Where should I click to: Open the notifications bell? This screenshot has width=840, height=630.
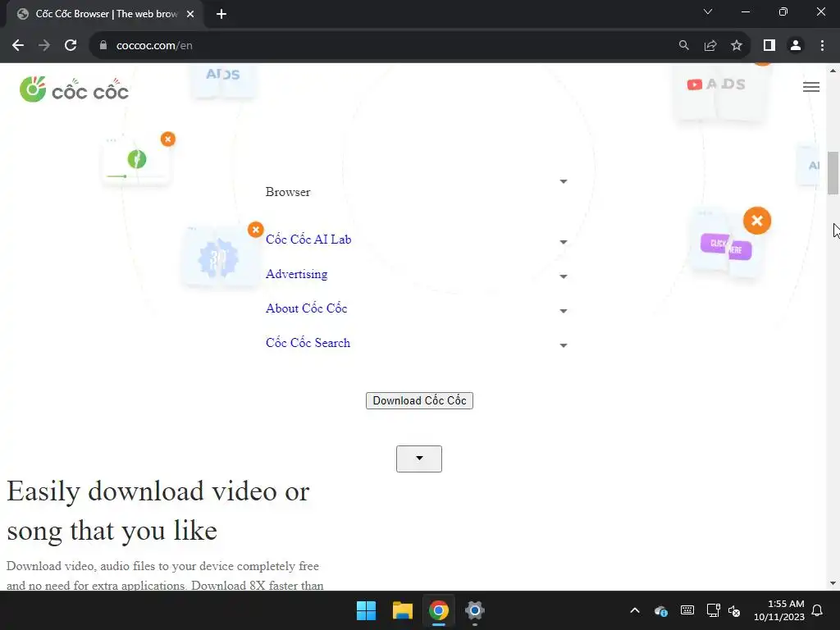click(x=818, y=610)
